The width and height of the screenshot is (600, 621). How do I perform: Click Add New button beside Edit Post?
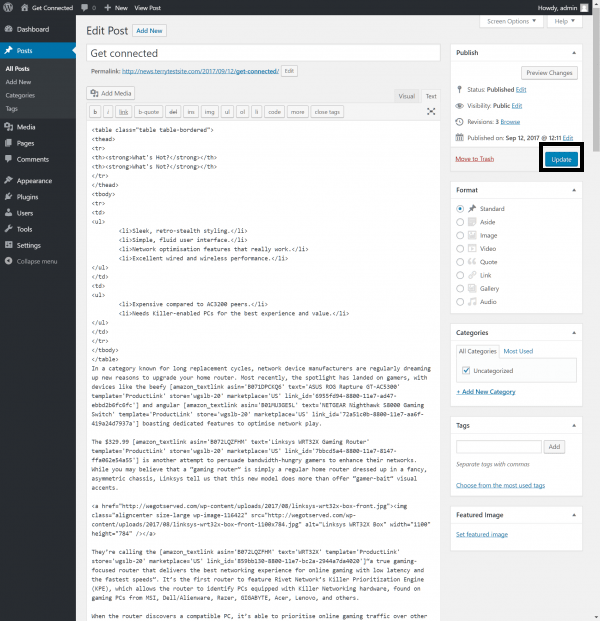[x=149, y=30]
